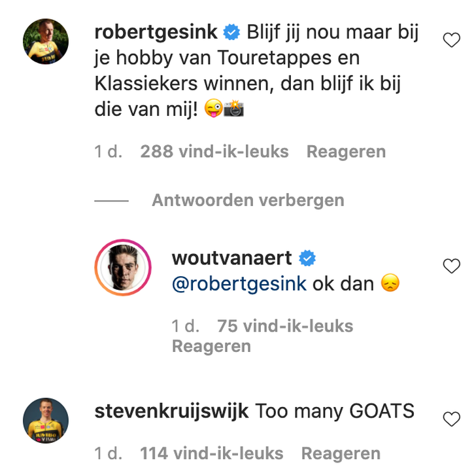Collapse replies with Antwoorden verbergen
The image size is (476, 475).
248,200
